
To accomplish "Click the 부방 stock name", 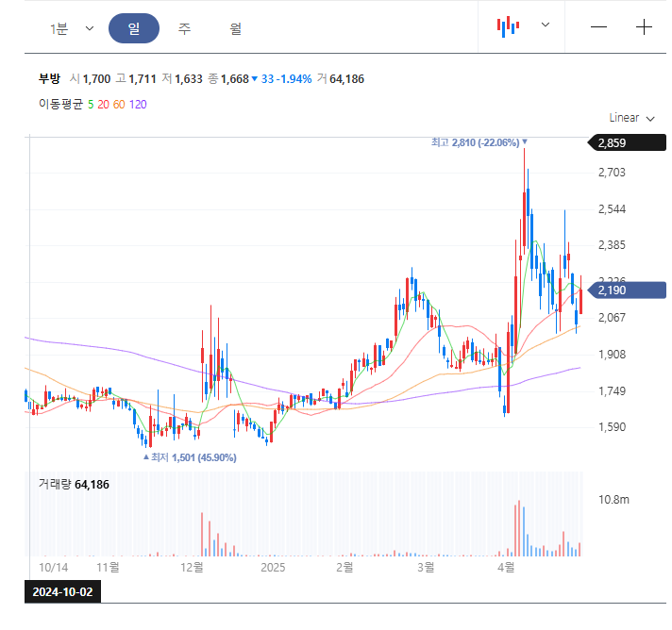I will click(x=50, y=79).
